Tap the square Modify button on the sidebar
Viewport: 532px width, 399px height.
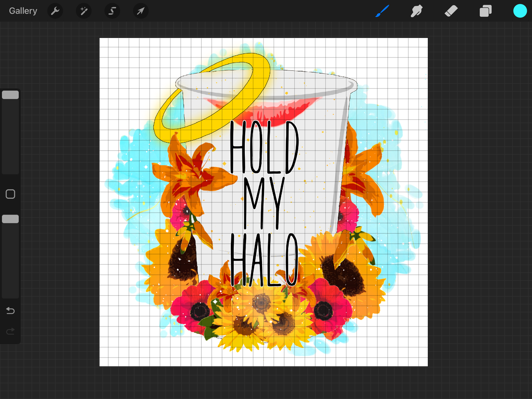click(10, 194)
